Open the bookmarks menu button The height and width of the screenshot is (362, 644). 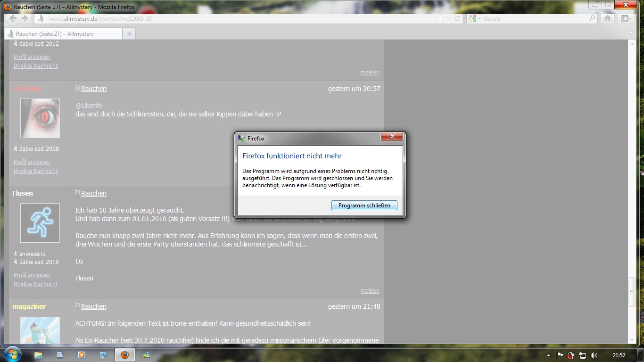[625, 18]
